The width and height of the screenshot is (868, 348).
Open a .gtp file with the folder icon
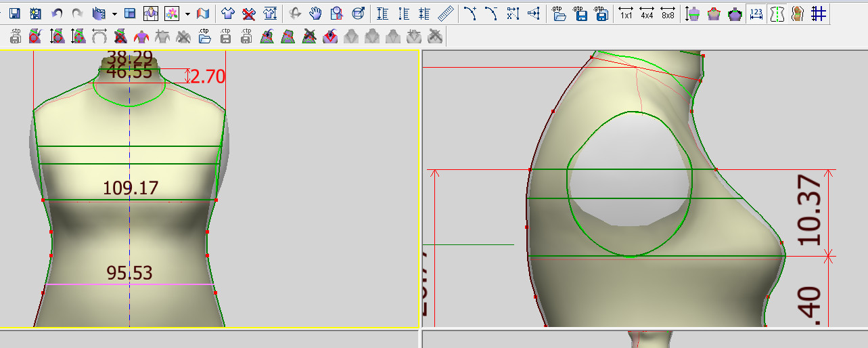558,13
